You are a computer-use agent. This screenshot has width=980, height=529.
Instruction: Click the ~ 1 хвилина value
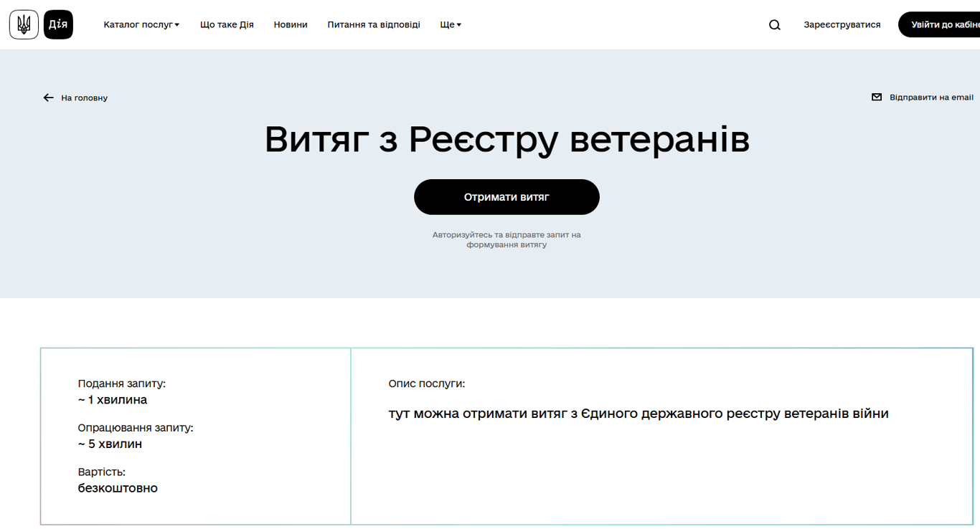pos(113,400)
